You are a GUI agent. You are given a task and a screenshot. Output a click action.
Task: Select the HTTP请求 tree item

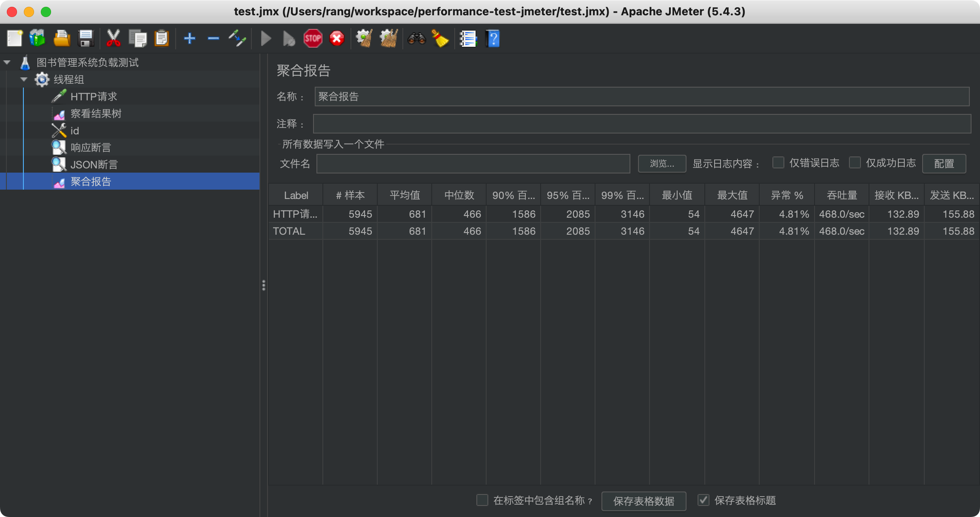coord(94,97)
